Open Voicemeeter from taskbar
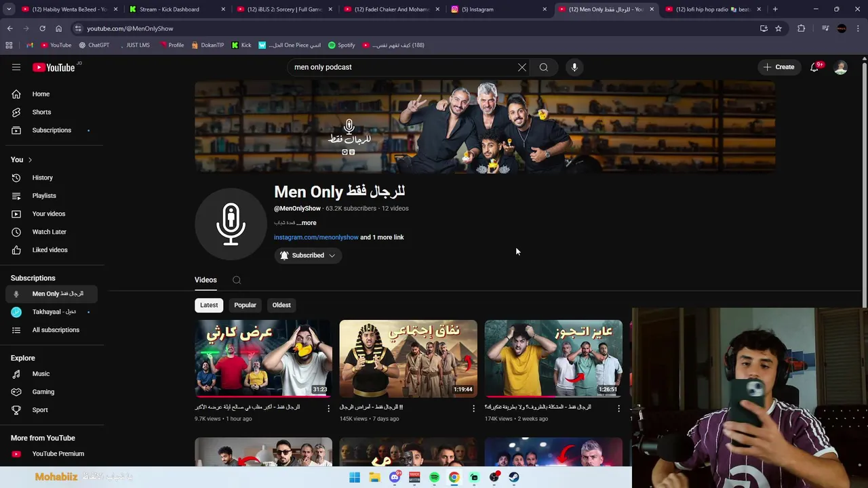 tap(414, 477)
